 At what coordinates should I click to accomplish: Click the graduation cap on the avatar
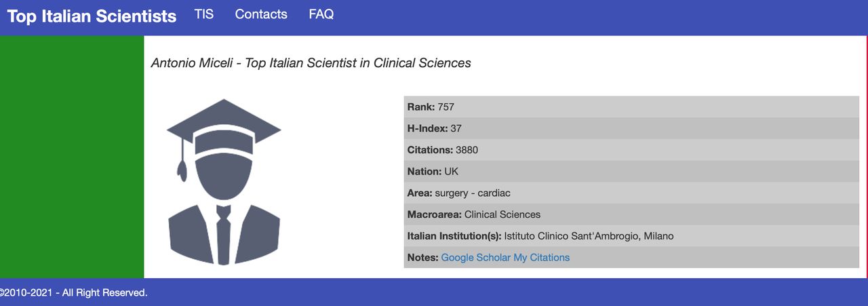click(224, 127)
